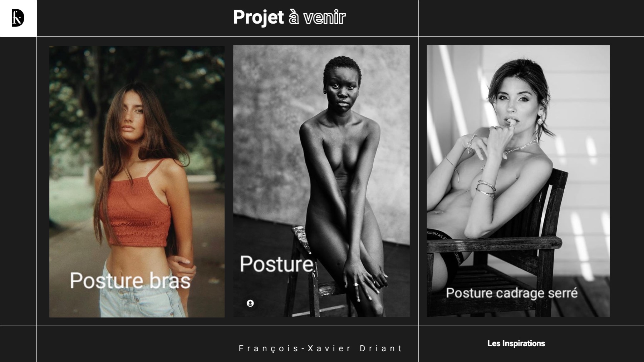
Task: Click the "Les Inspirations" footer label
Action: 516,343
